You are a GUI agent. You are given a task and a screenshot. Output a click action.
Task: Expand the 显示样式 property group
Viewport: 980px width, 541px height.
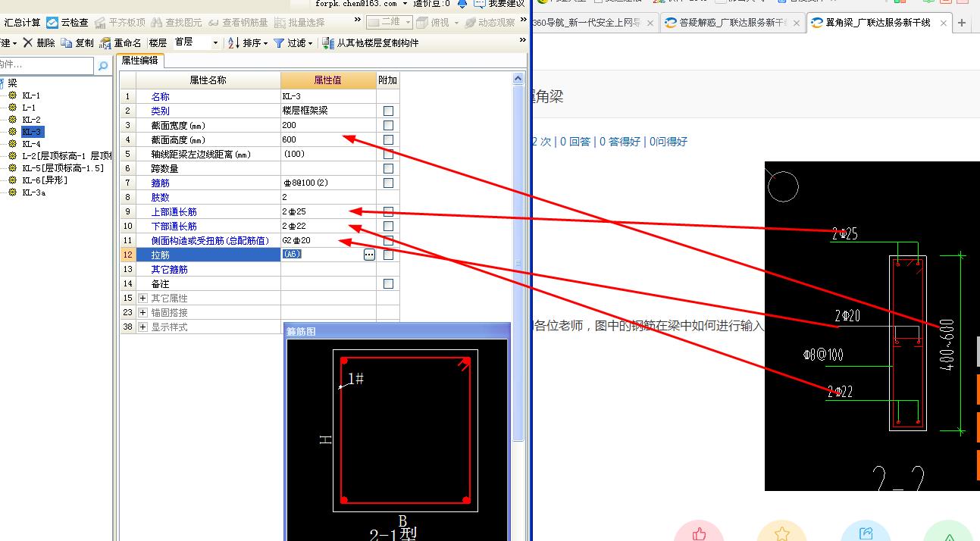click(x=142, y=327)
